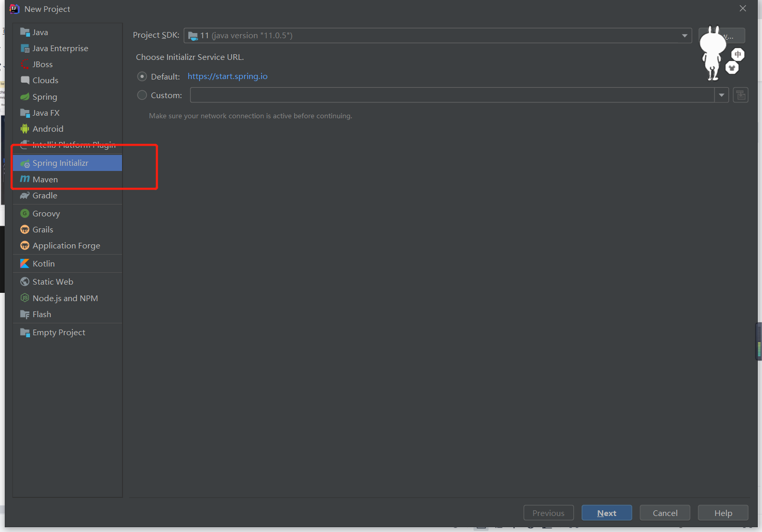Screen dimensions: 762x532
Task: Select Empty Project label
Action: pyautogui.click(x=59, y=332)
